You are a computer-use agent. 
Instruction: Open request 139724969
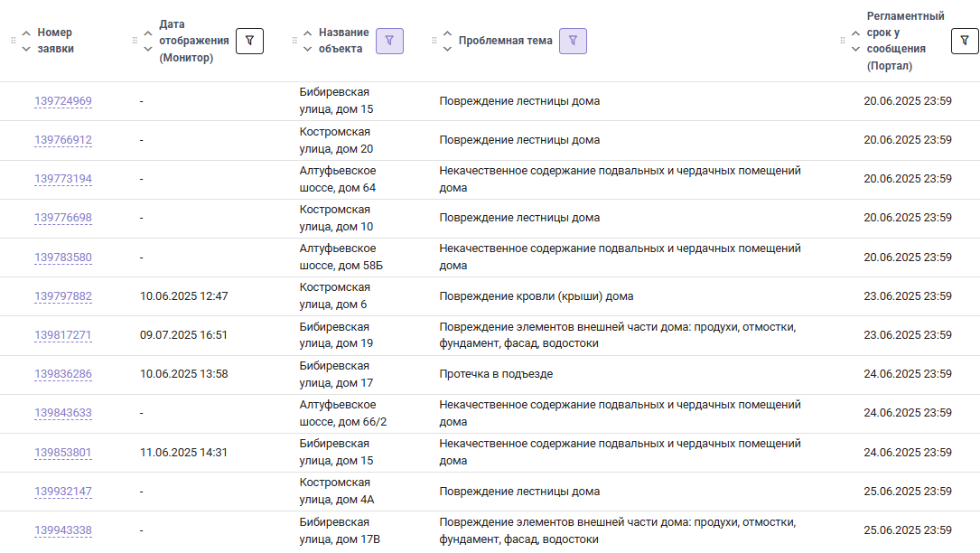point(63,101)
